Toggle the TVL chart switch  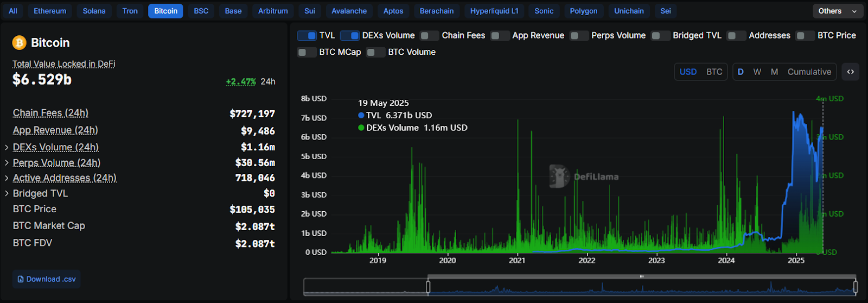click(307, 35)
